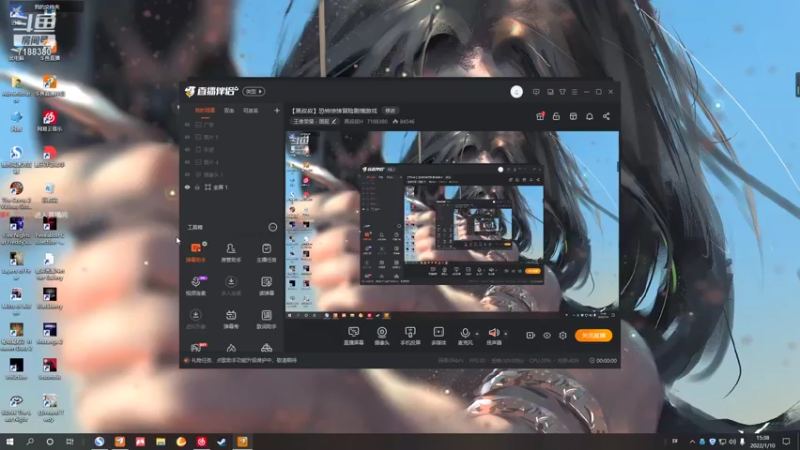Open Windows Start menu
800x450 pixels.
(10, 441)
